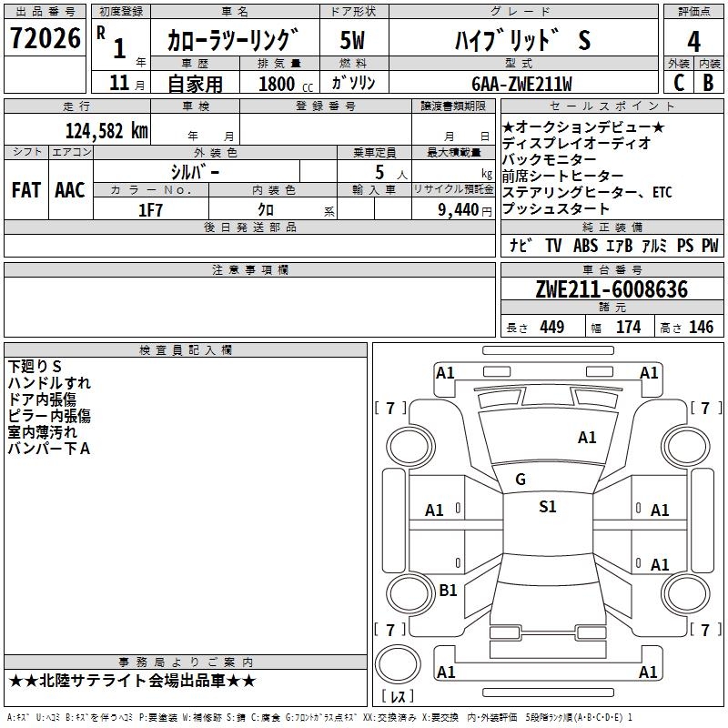Click the shift type FAT

click(x=26, y=190)
